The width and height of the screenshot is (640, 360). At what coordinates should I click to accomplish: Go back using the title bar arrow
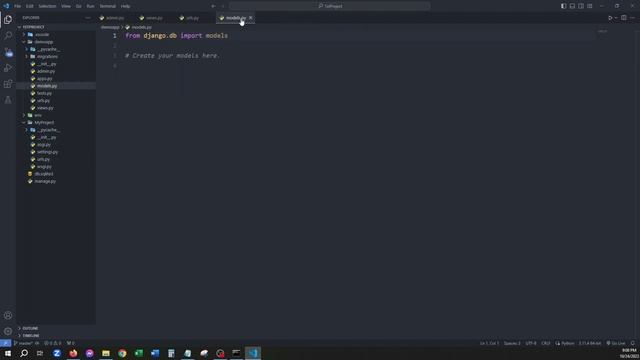pos(213,6)
